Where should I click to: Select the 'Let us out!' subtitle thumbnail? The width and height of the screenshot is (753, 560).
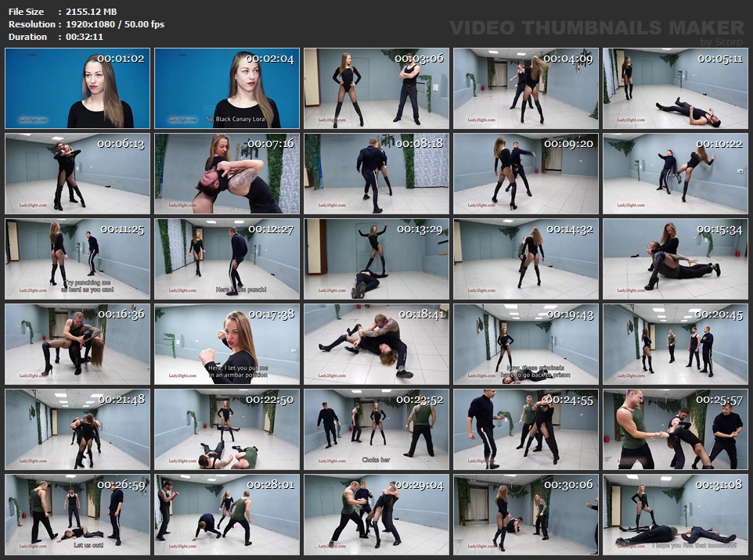pyautogui.click(x=77, y=515)
